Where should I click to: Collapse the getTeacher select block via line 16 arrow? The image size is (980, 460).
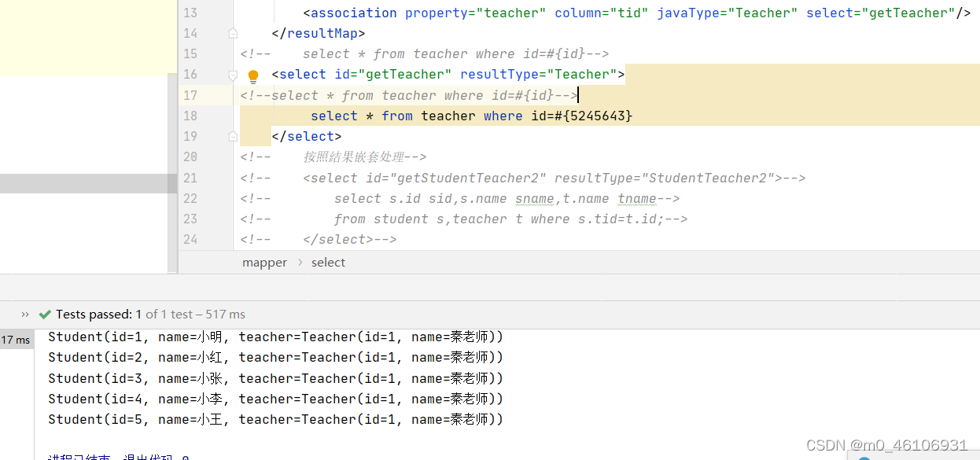point(232,74)
